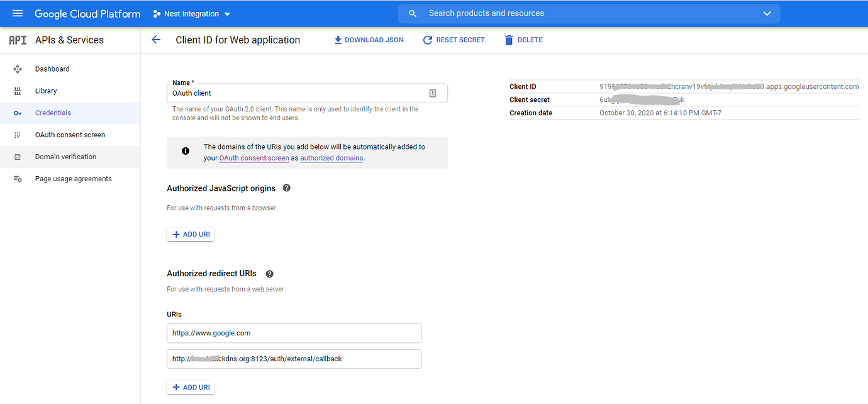Image resolution: width=868 pixels, height=404 pixels.
Task: Select the Dashboard icon in the sidebar
Action: pyautogui.click(x=18, y=69)
